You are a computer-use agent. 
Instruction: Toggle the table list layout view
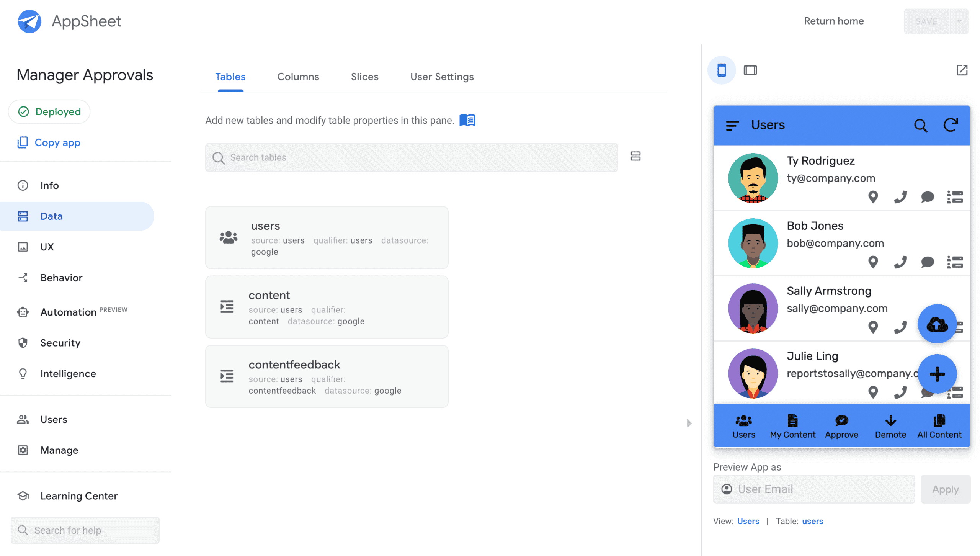coord(635,156)
